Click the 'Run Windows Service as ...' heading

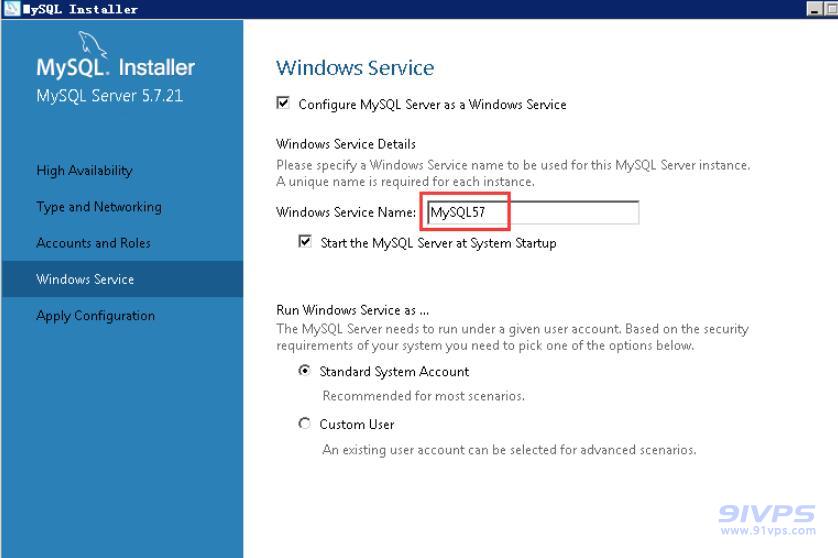coord(352,310)
